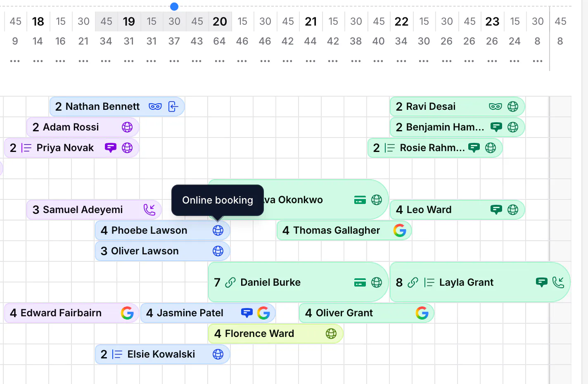Click the globe icon on Rosie Rahm... booking

pos(491,148)
